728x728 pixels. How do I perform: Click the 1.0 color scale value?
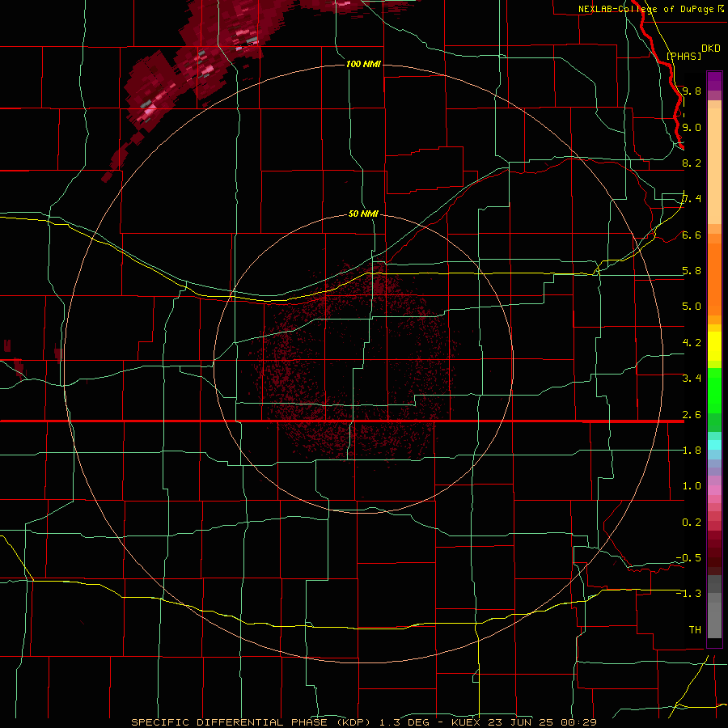click(x=692, y=486)
